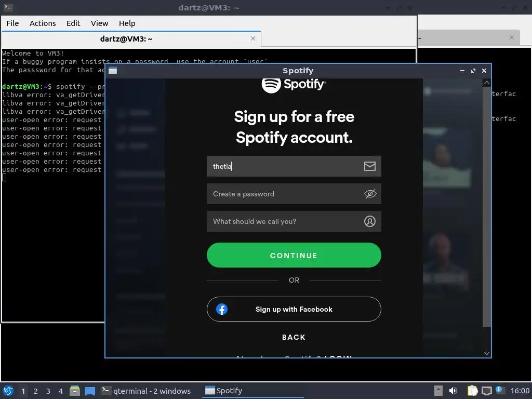
Task: Click the Spotify window scroll-up arrow
Action: [x=486, y=83]
